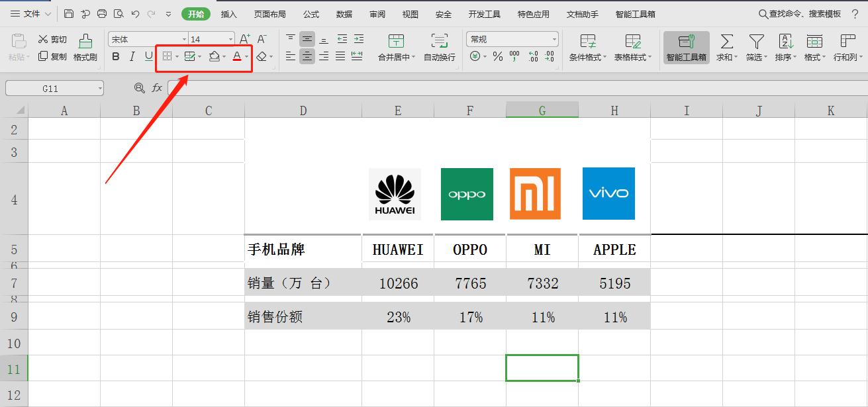Apply the red font color
Image resolution: width=868 pixels, height=407 pixels.
pyautogui.click(x=237, y=57)
